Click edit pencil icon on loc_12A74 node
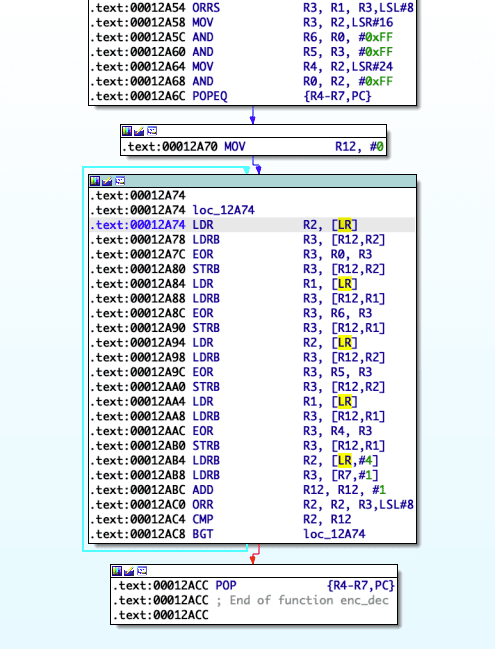The width and height of the screenshot is (495, 649). tap(107, 181)
